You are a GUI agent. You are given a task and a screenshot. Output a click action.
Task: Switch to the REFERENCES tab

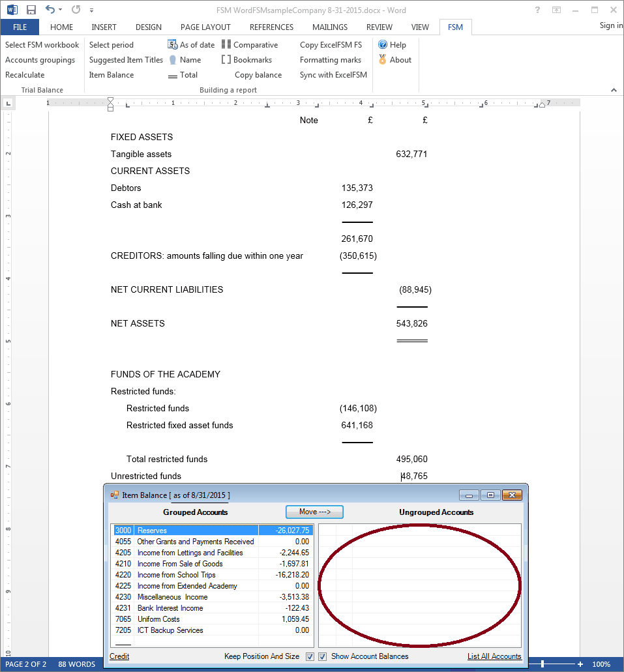tap(271, 27)
